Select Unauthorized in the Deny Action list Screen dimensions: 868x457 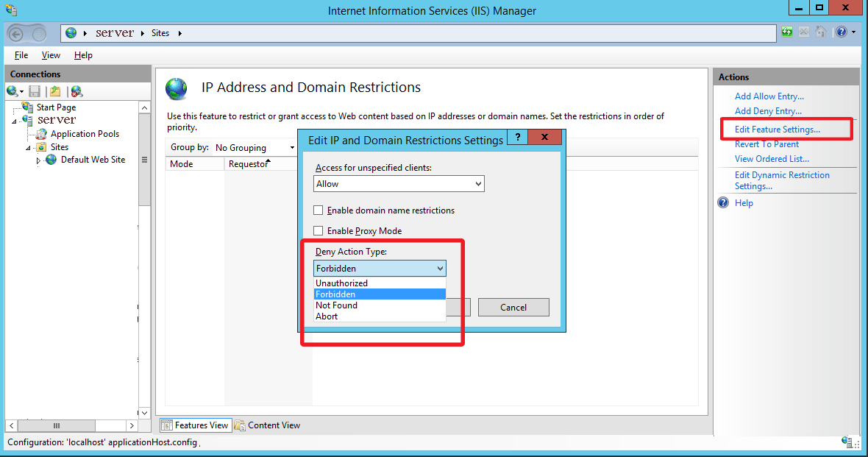[380, 283]
